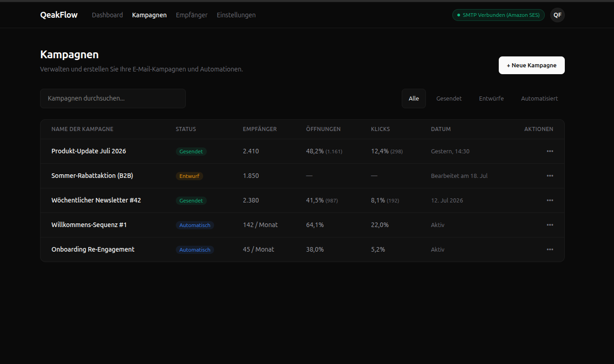Image resolution: width=614 pixels, height=364 pixels.
Task: Click the Aktionen column header
Action: 539,129
